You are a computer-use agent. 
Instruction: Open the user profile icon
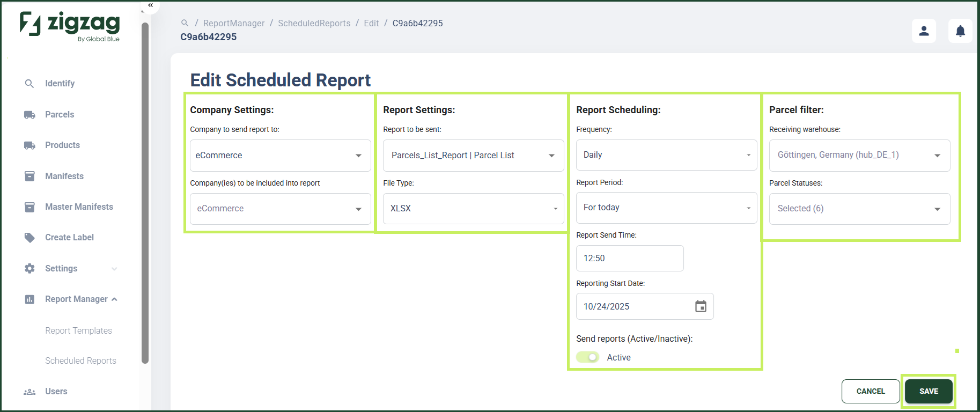(924, 31)
